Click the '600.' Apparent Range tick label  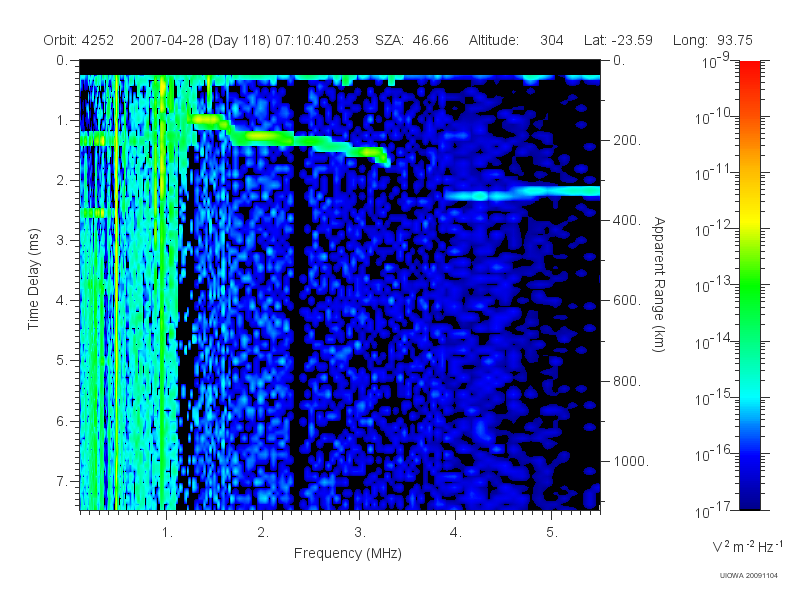[627, 301]
